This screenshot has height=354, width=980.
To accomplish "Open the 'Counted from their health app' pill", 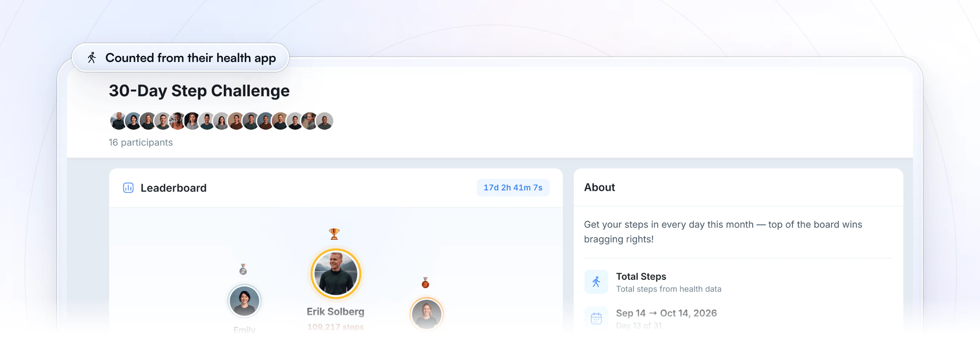I will [x=180, y=58].
